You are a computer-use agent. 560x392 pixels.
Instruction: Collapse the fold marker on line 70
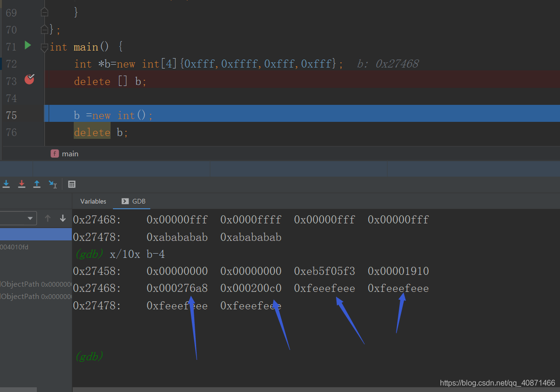[x=44, y=29]
